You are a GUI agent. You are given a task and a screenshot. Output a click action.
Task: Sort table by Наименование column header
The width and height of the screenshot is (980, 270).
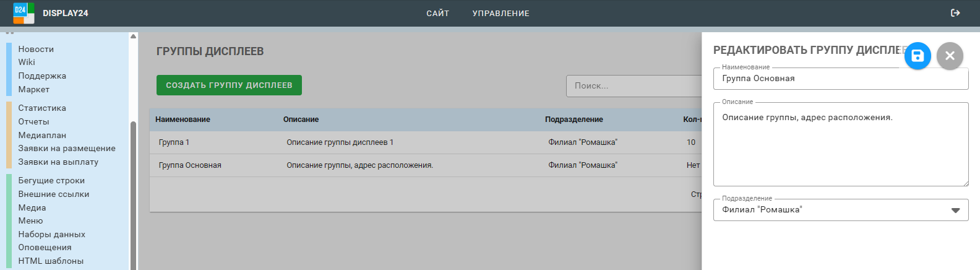tap(183, 120)
